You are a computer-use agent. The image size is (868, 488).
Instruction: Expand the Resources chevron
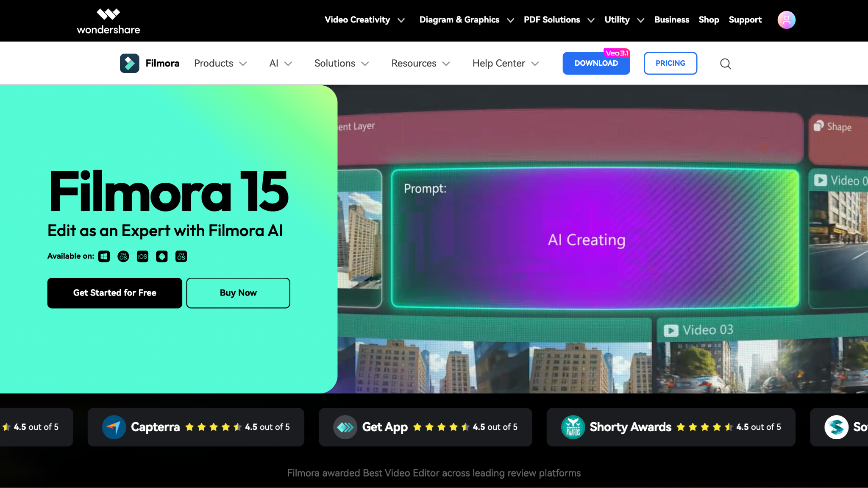(446, 64)
